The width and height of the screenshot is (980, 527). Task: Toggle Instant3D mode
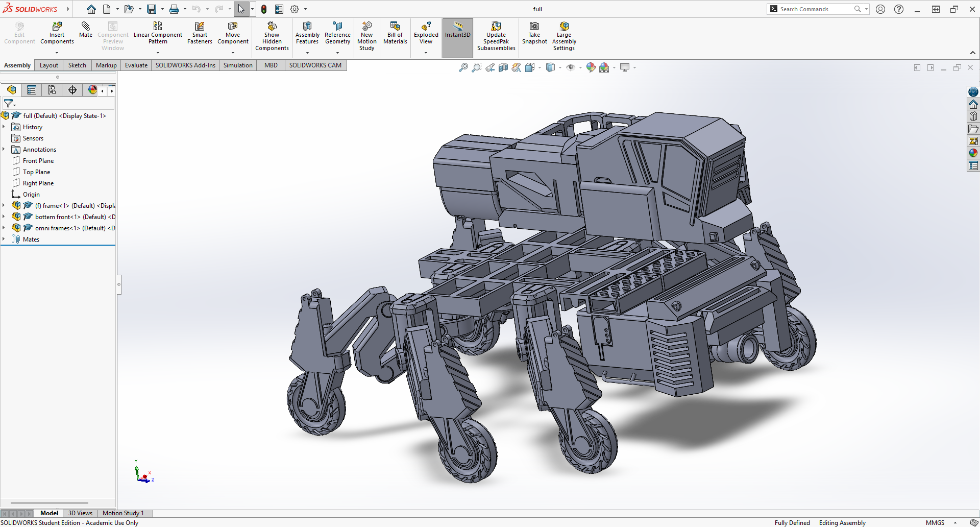click(x=457, y=27)
